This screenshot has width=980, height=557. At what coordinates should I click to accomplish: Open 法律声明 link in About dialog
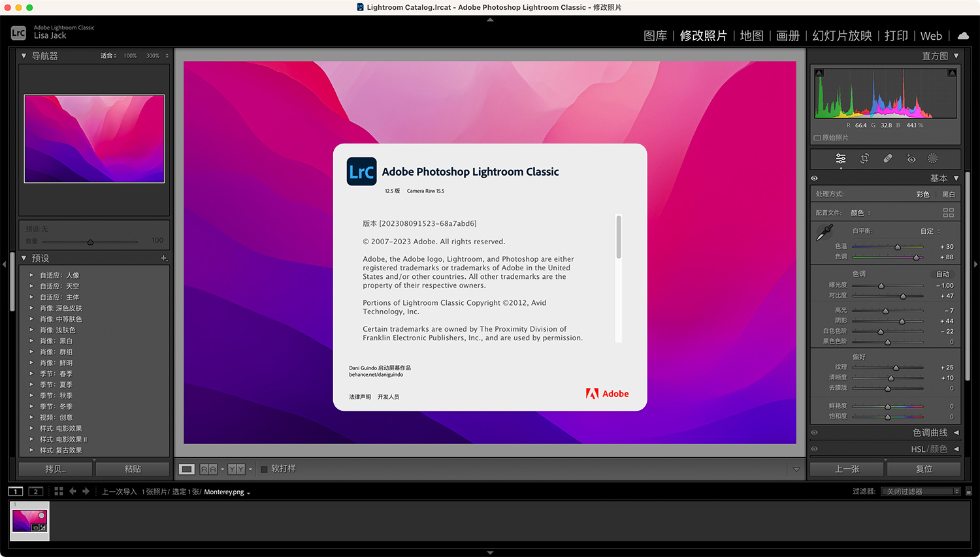(360, 397)
